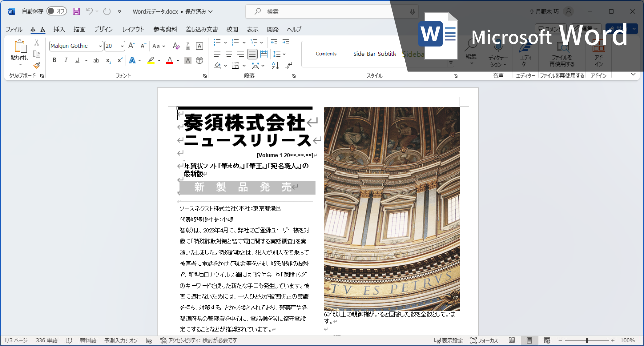Toggle the focus mode in status bar
The image size is (644, 346).
click(484, 340)
